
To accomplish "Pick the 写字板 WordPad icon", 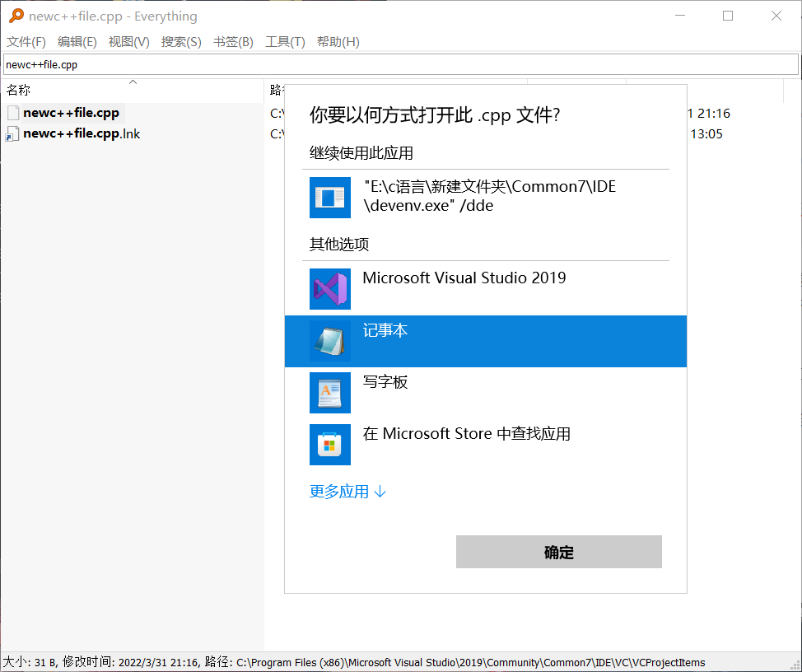I will 330,393.
